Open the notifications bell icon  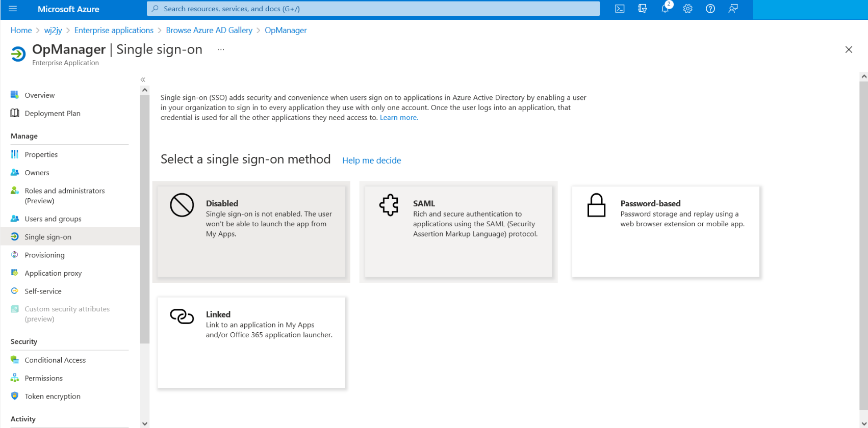tap(665, 9)
